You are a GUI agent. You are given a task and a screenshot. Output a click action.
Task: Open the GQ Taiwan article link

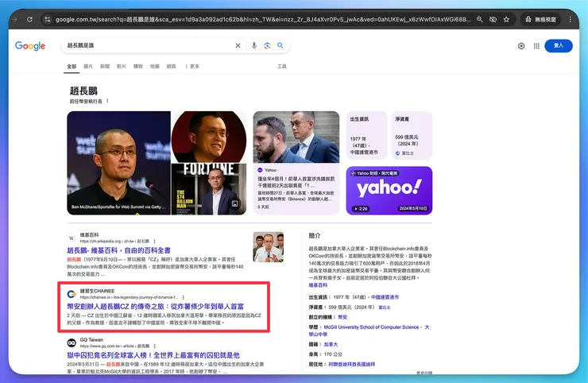[x=153, y=355]
